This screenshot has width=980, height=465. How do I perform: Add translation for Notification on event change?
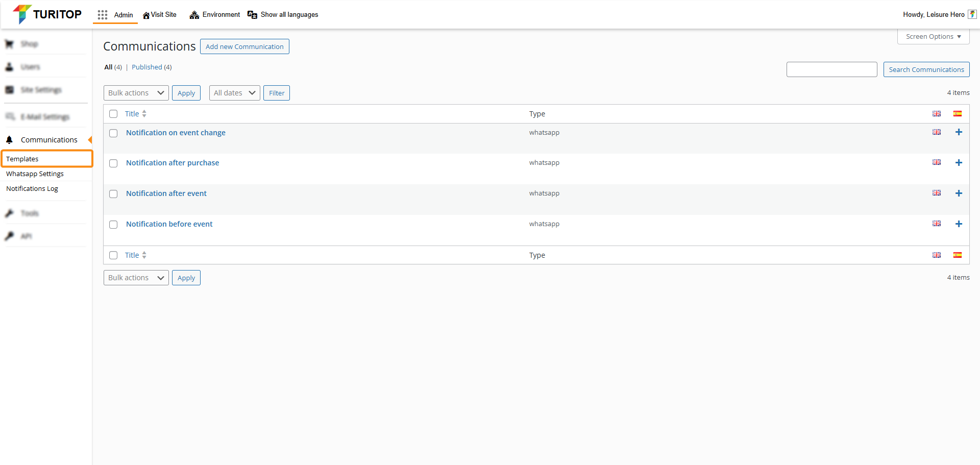pos(959,132)
